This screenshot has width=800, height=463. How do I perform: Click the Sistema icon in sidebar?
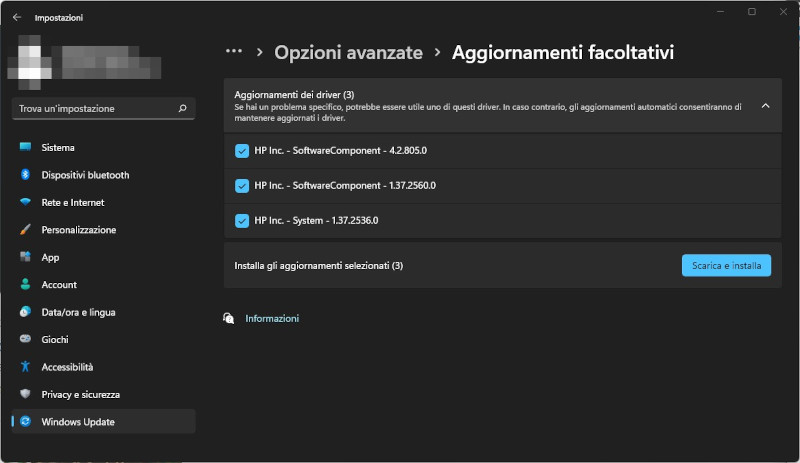tap(26, 148)
